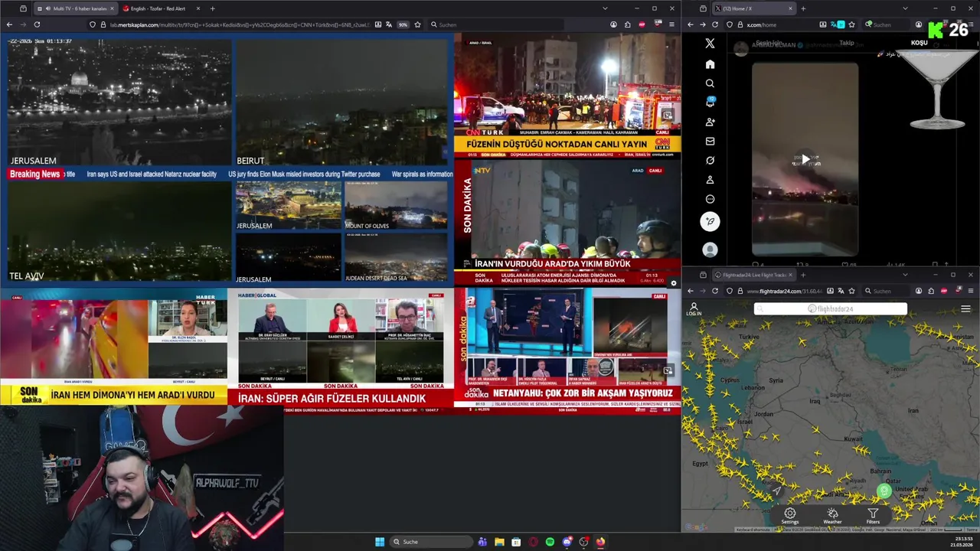Bookmark Flightradar24 page with star

pyautogui.click(x=851, y=291)
